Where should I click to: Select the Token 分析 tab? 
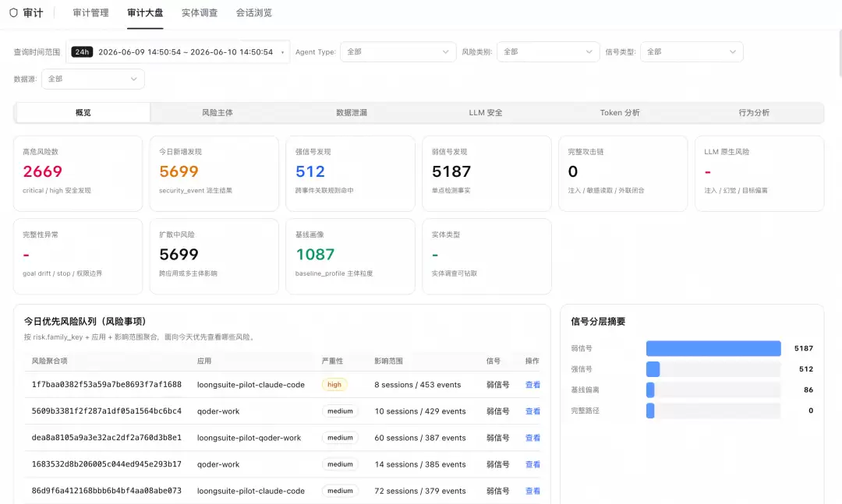tap(620, 113)
